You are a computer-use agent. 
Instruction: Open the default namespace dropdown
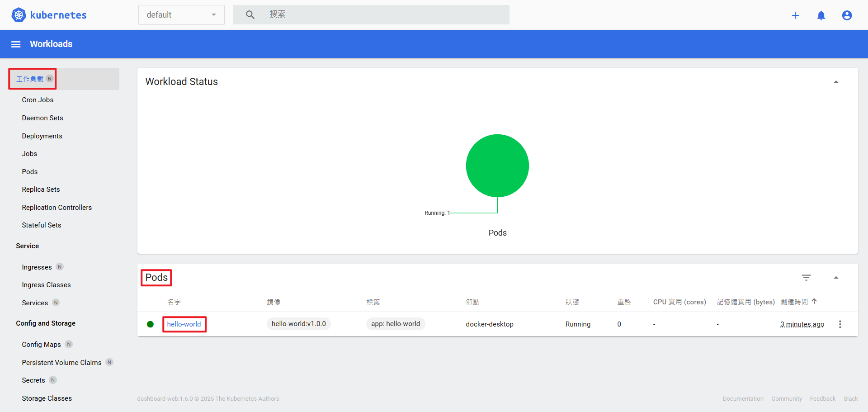[181, 14]
